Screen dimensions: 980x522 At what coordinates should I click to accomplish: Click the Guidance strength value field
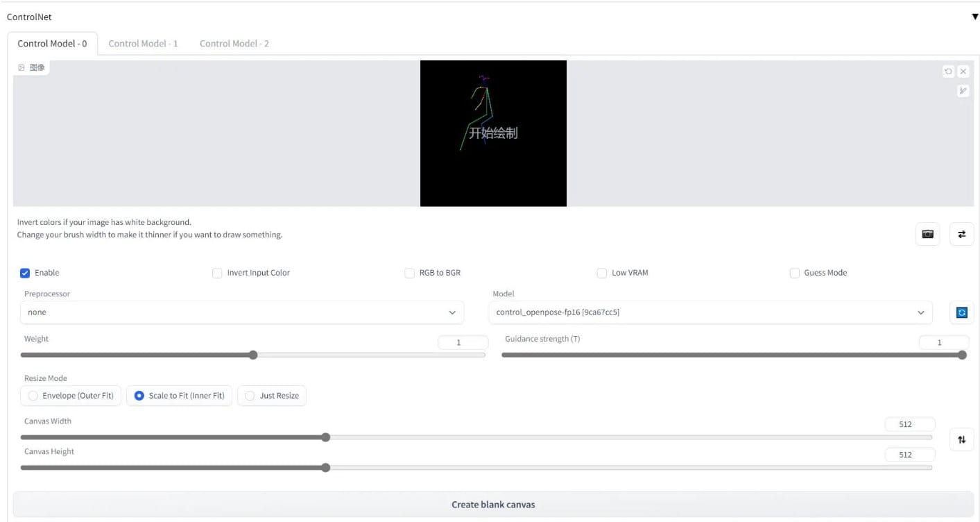pos(943,342)
